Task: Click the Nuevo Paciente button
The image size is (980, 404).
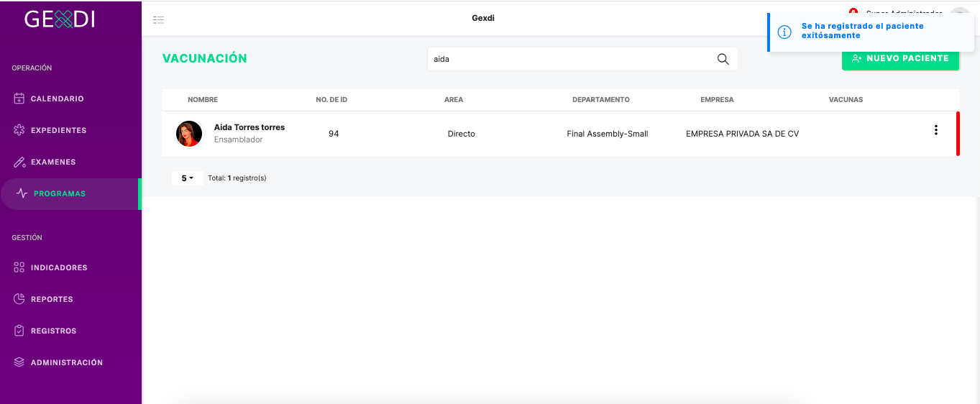Action: [x=900, y=58]
